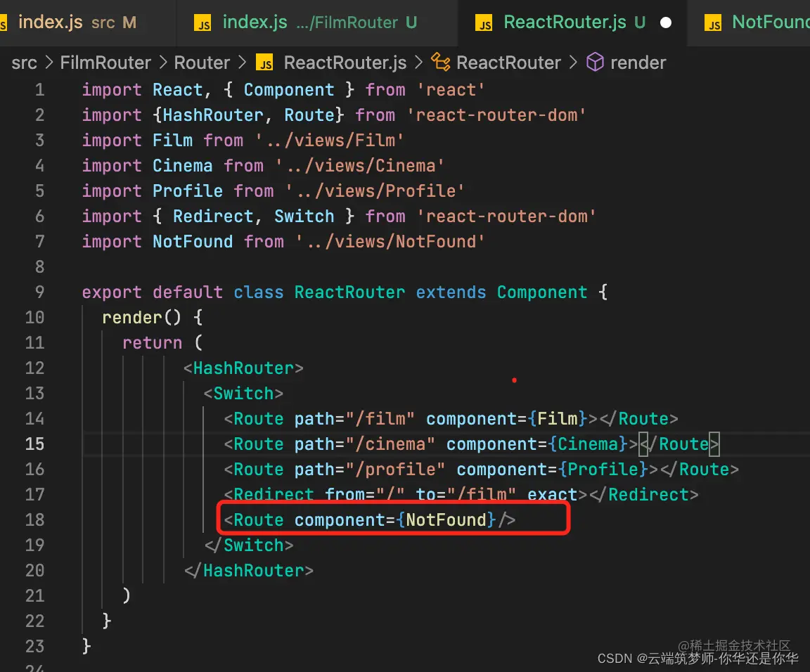Click 'FilmRouter' breadcrumb folder
The image size is (810, 672).
[105, 63]
